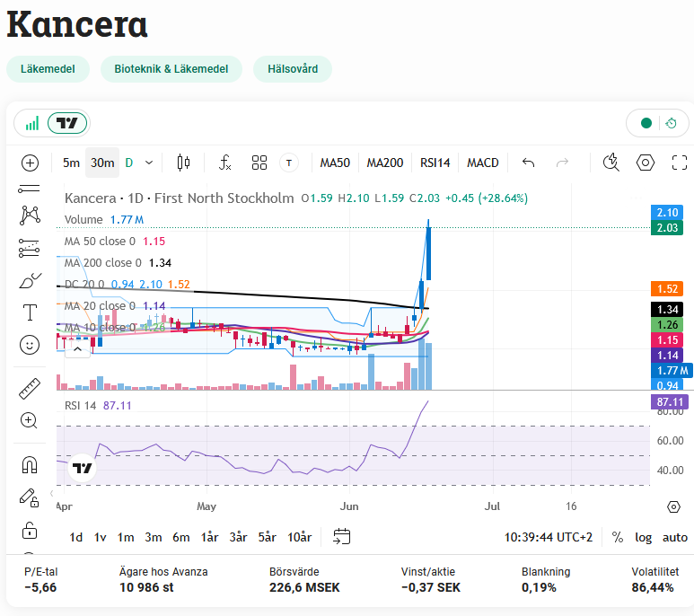The width and height of the screenshot is (694, 616).
Task: Set range to 1m
Action: point(126,537)
